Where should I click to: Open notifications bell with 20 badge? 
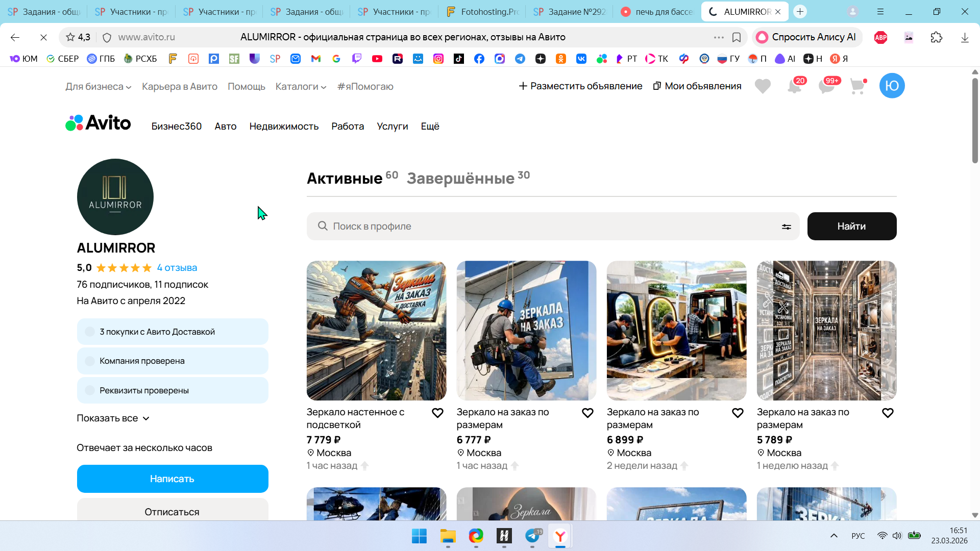(x=794, y=86)
